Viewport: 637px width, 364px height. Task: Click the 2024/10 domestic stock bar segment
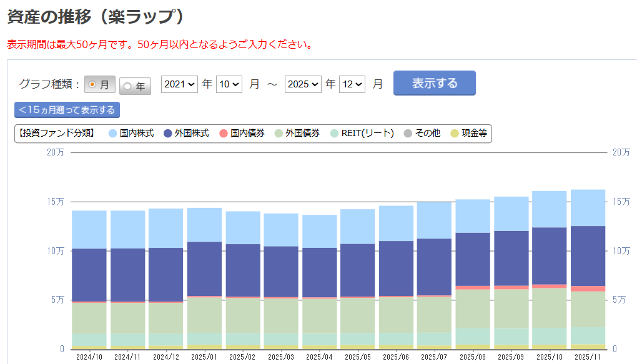[89, 229]
